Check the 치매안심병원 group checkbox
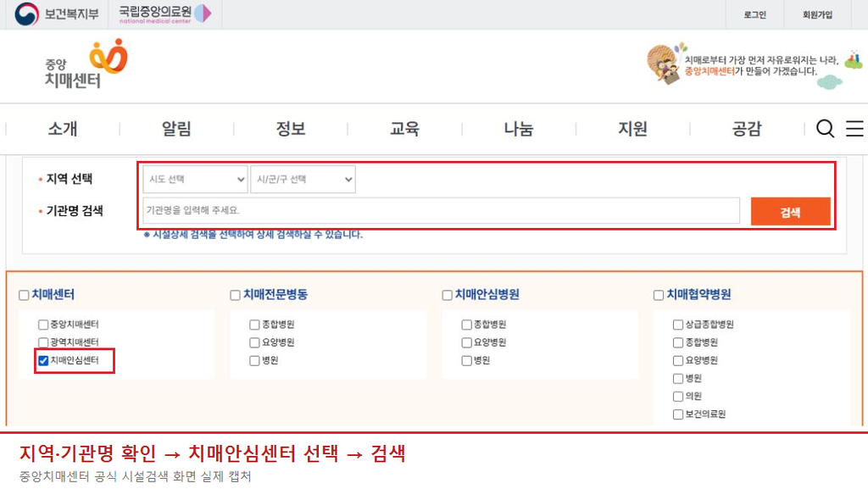Screen dimensions: 868x489 tap(448, 295)
